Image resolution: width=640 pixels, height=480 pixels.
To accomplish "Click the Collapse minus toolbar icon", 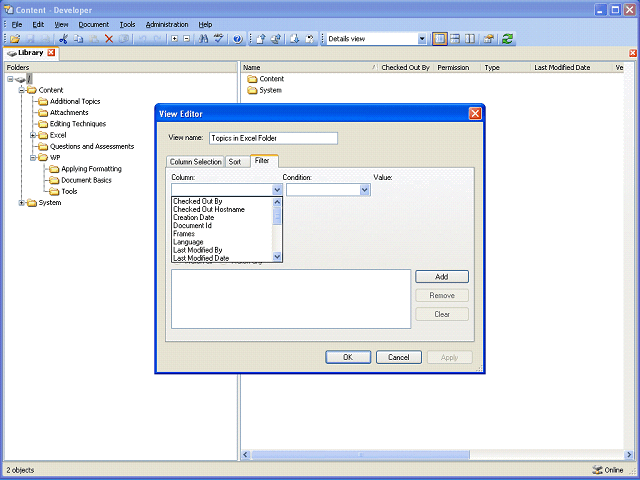I will (x=187, y=39).
